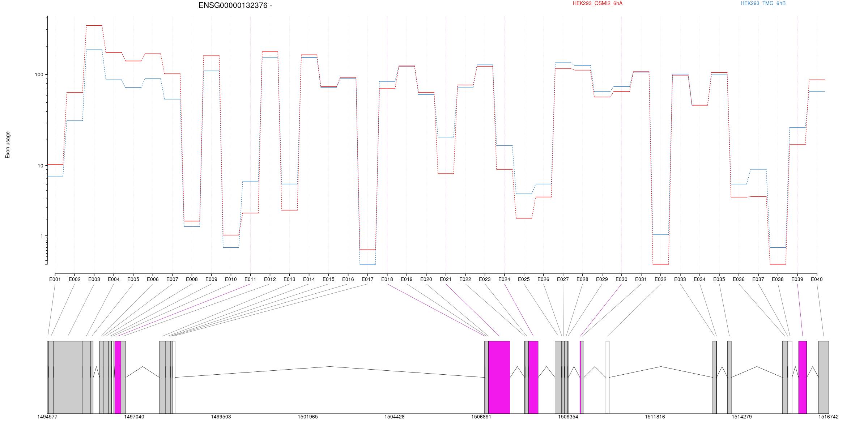868x434 pixels.
Task: Click the E018 exon label
Action: click(x=387, y=279)
